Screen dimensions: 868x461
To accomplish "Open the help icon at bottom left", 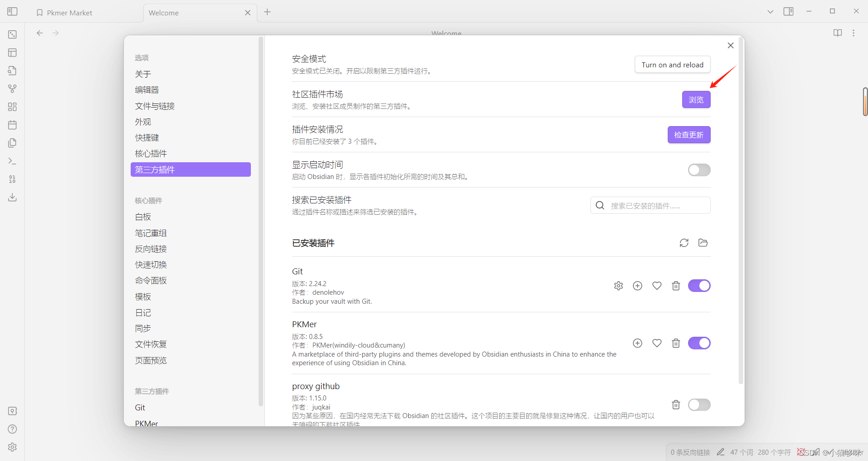I will (12, 429).
